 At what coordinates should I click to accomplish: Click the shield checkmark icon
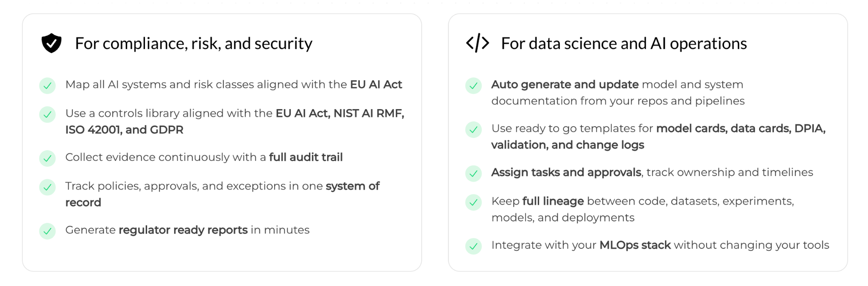[51, 43]
